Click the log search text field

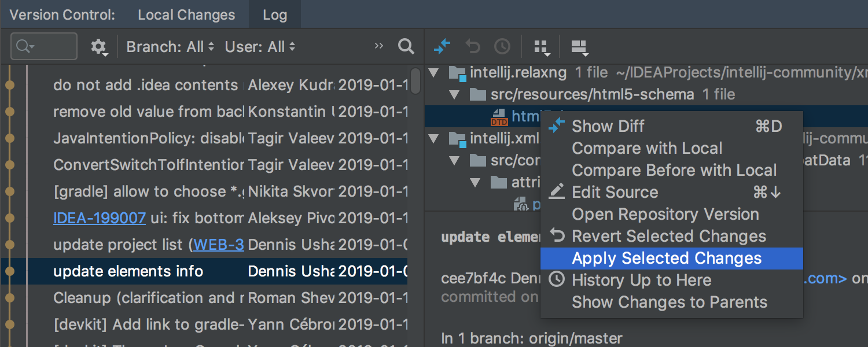click(43, 46)
